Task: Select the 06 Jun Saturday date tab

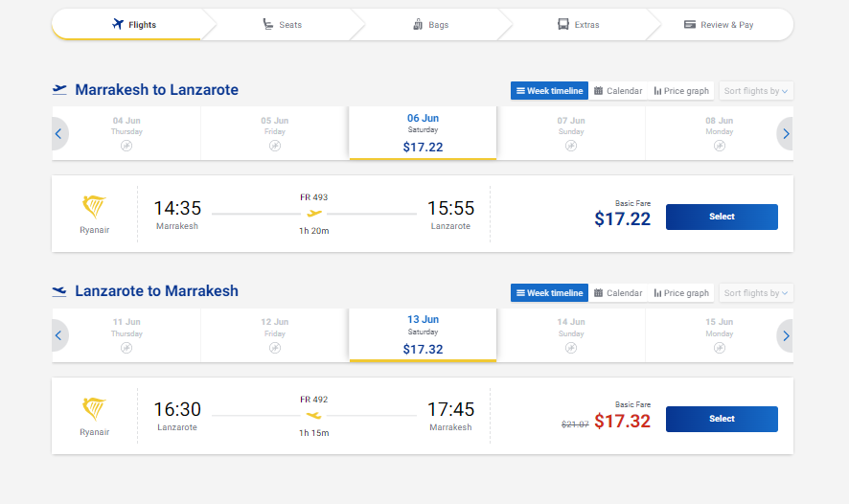Action: pos(423,133)
